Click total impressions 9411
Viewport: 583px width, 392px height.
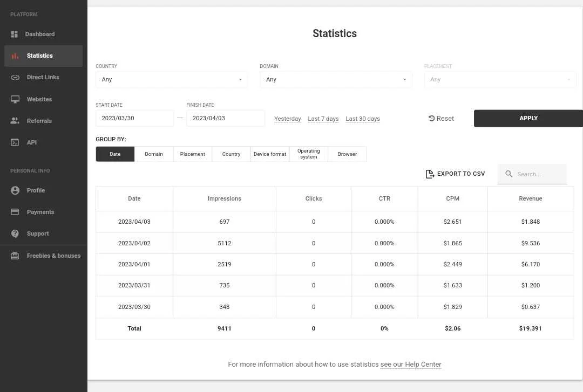[x=224, y=328]
